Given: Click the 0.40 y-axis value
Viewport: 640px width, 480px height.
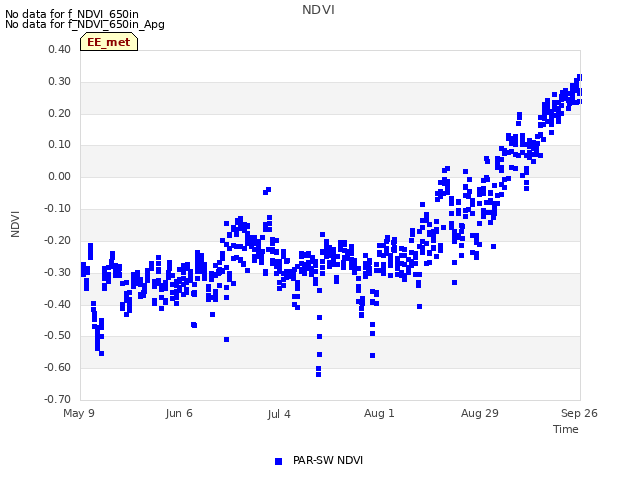Looking at the screenshot, I should [60, 49].
